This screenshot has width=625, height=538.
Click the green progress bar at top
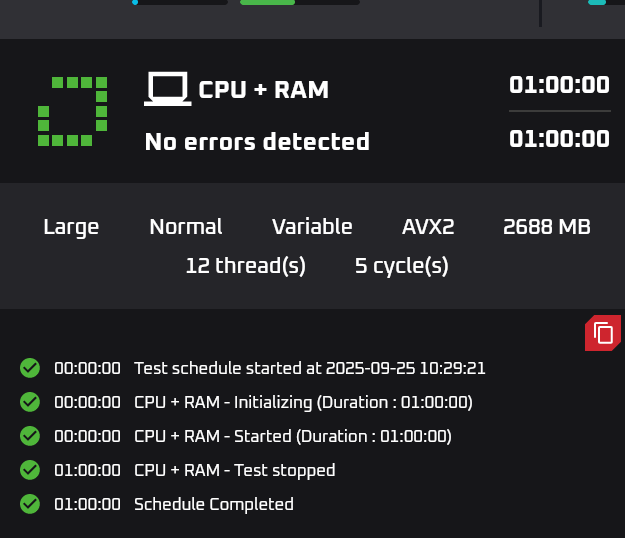pos(267,2)
